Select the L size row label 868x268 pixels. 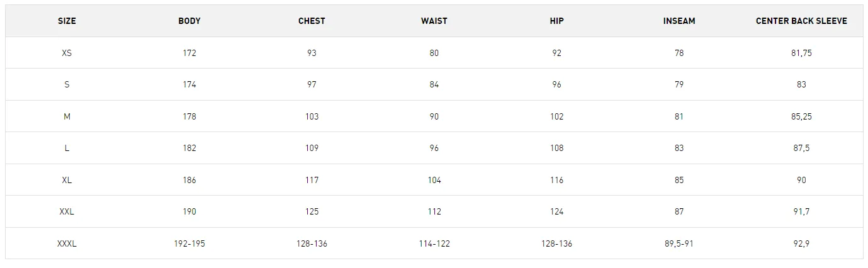pos(67,148)
